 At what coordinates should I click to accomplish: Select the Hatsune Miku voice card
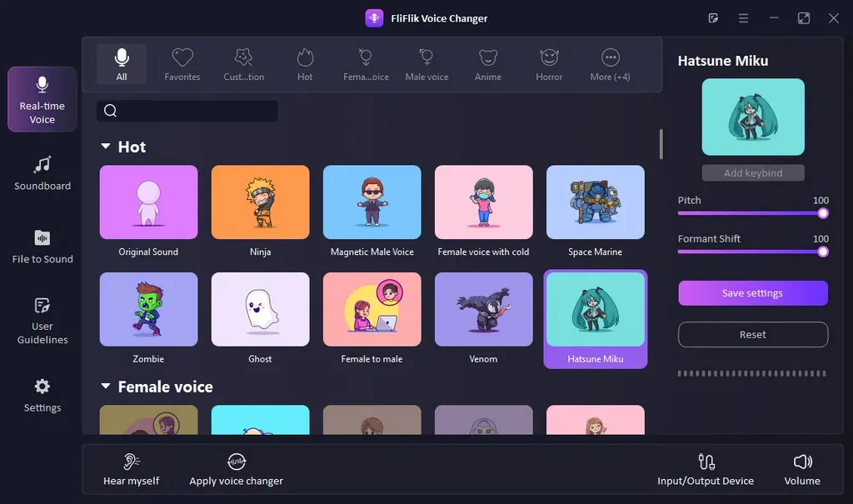click(595, 319)
